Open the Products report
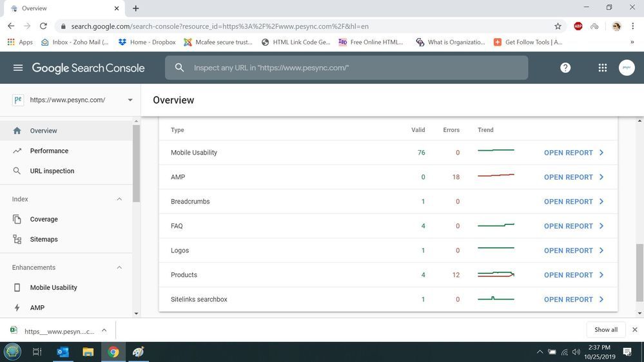Image resolution: width=644 pixels, height=362 pixels. click(x=573, y=275)
